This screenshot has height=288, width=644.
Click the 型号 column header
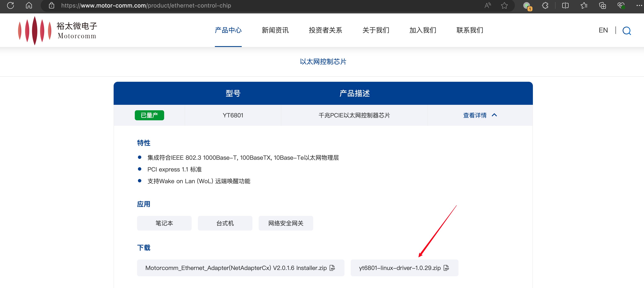(x=233, y=93)
